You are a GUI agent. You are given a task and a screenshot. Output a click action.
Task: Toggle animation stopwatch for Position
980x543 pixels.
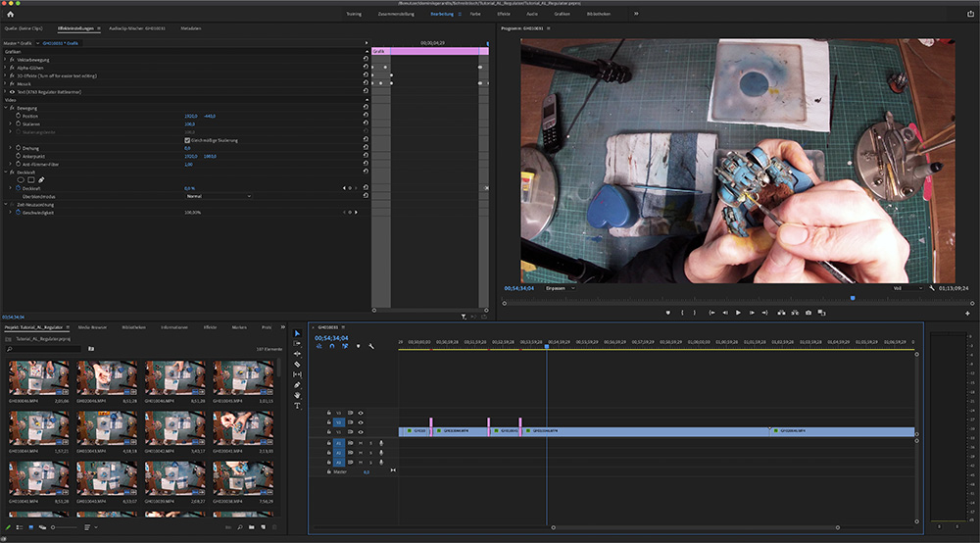pyautogui.click(x=18, y=116)
